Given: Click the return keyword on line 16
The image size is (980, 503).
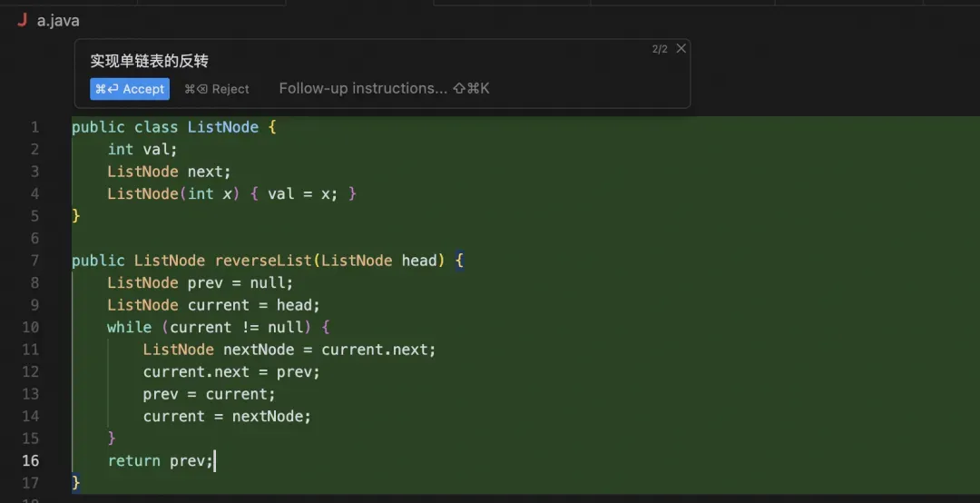Looking at the screenshot, I should coord(133,461).
